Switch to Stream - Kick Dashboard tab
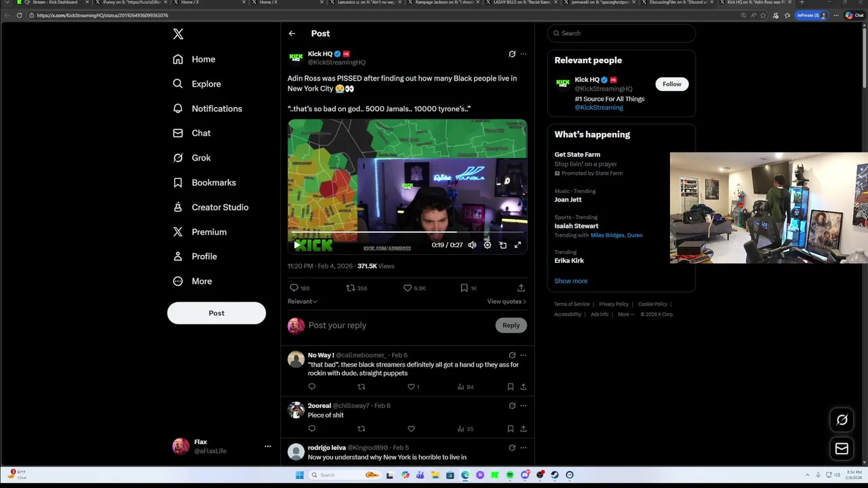Viewport: 868px width, 488px height. (x=54, y=3)
